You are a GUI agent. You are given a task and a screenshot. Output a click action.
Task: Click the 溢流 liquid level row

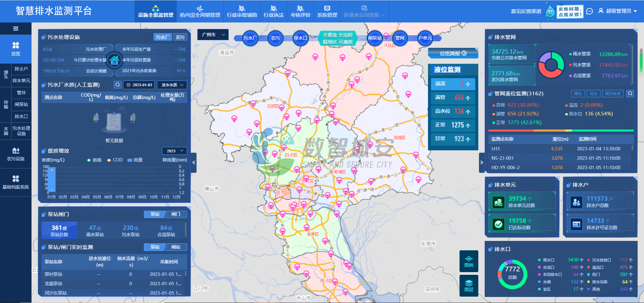click(453, 84)
